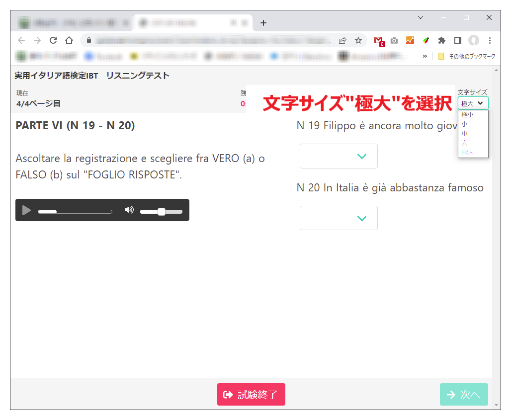Click the page scrollbar up arrow

coord(496,70)
